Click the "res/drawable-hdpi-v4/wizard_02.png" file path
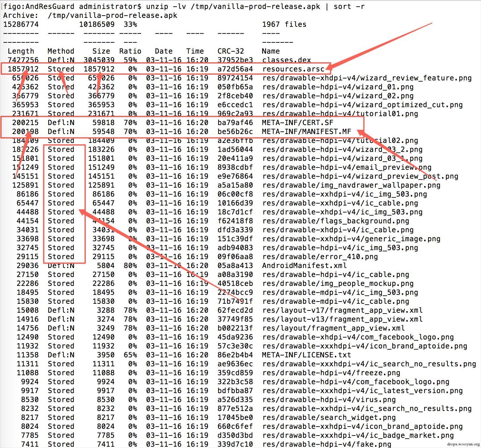Viewport: 481px width, 448px height. coord(338,96)
